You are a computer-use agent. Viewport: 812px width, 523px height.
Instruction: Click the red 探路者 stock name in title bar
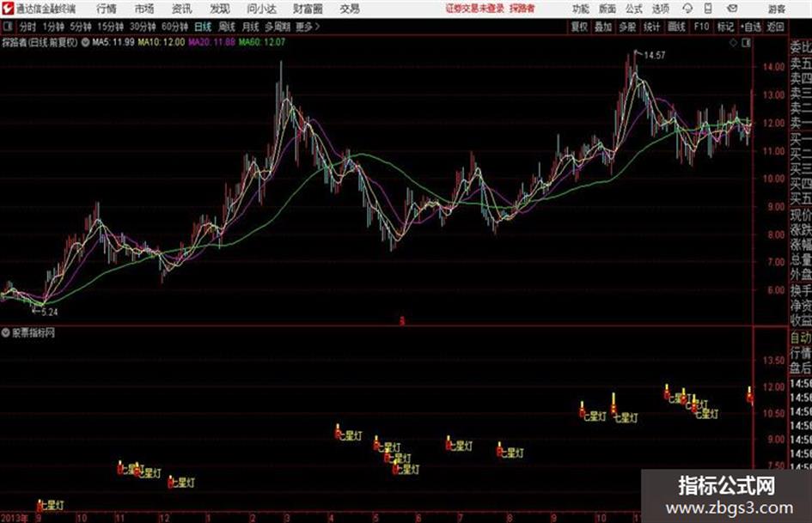click(522, 9)
